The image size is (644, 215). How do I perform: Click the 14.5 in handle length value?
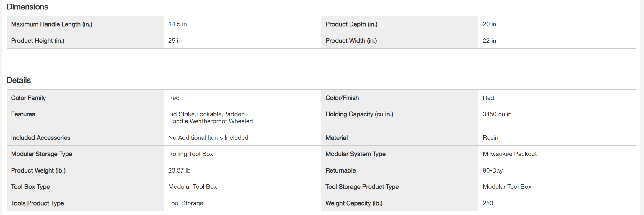pos(177,24)
